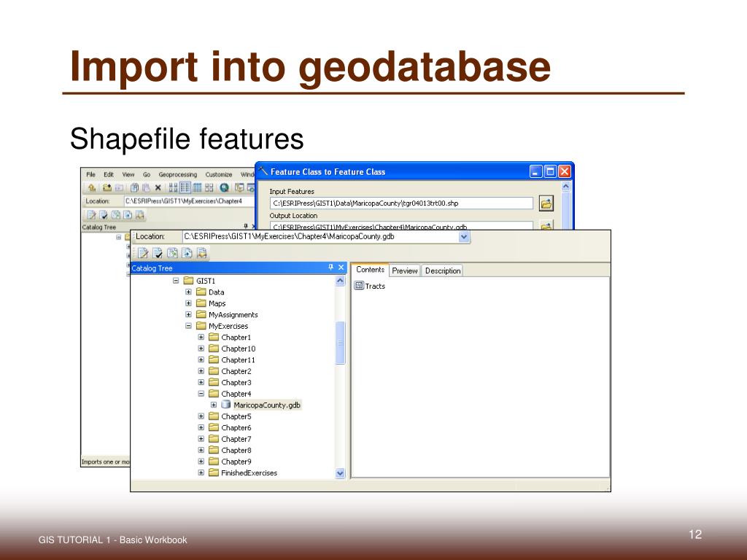Viewport: 747px width, 560px height.
Task: Switch to the Contents tab
Action: 370,270
